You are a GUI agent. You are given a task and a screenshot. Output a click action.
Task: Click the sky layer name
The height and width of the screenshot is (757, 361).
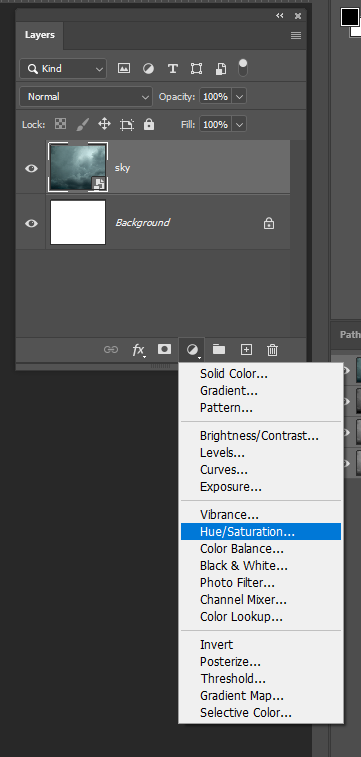click(x=123, y=168)
